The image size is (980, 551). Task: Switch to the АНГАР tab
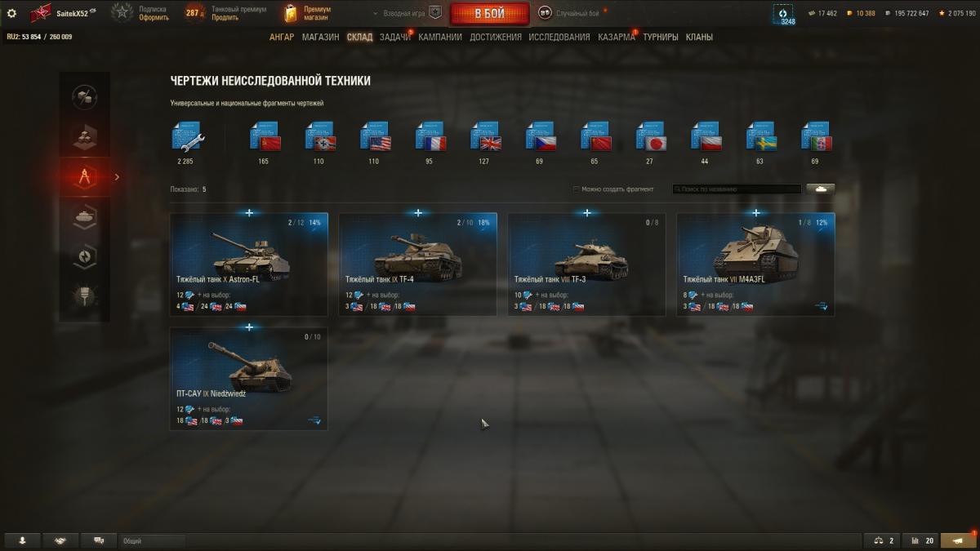coord(282,37)
